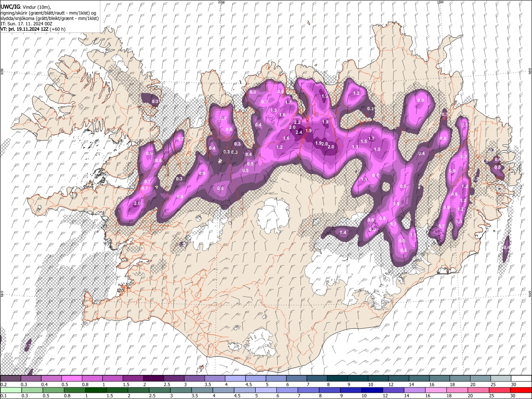
Task: Select the pure red 30+ lower legend swatch
Action: point(521,390)
